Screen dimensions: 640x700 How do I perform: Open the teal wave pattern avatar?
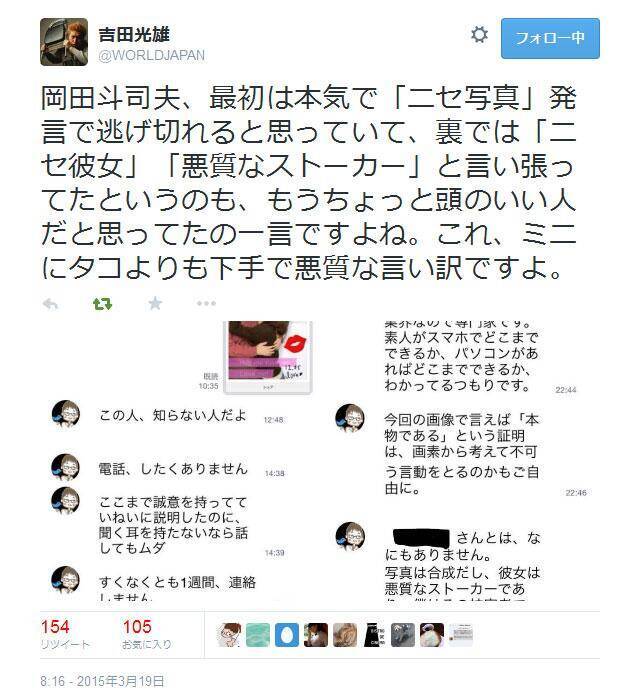coord(258,635)
